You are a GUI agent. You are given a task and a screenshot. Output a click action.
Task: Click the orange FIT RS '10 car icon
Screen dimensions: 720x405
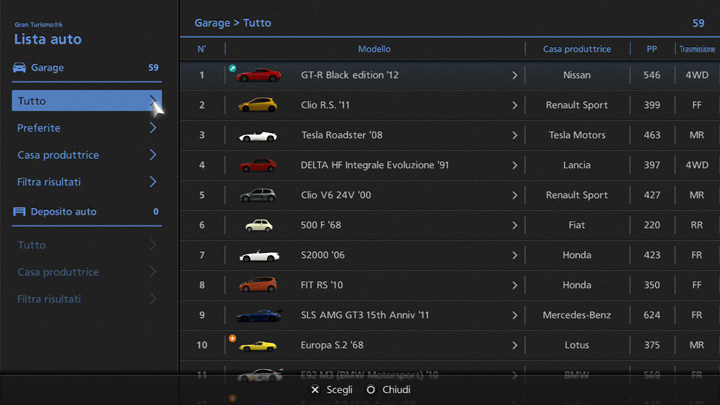259,285
